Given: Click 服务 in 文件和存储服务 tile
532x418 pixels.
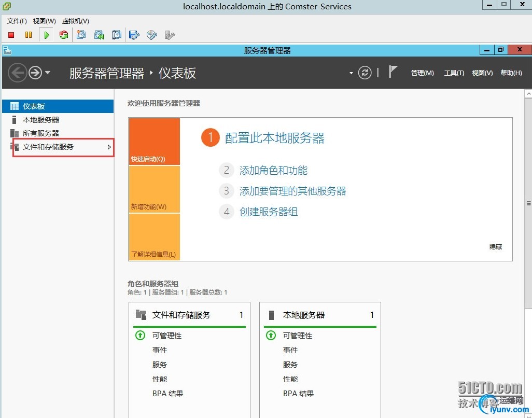Looking at the screenshot, I should click(160, 365).
